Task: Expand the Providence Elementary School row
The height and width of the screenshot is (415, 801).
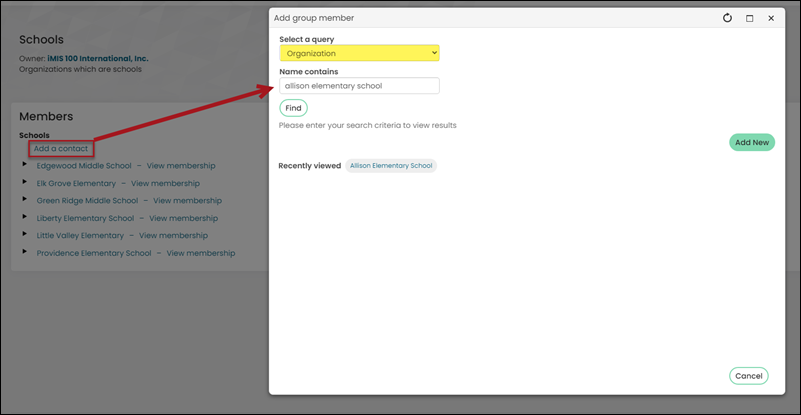Action: (24, 252)
